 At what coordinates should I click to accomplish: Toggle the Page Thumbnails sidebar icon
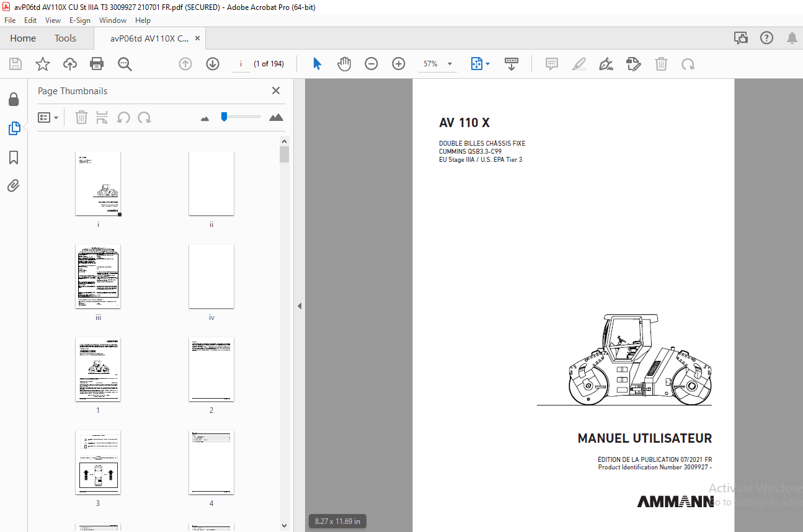pyautogui.click(x=14, y=128)
